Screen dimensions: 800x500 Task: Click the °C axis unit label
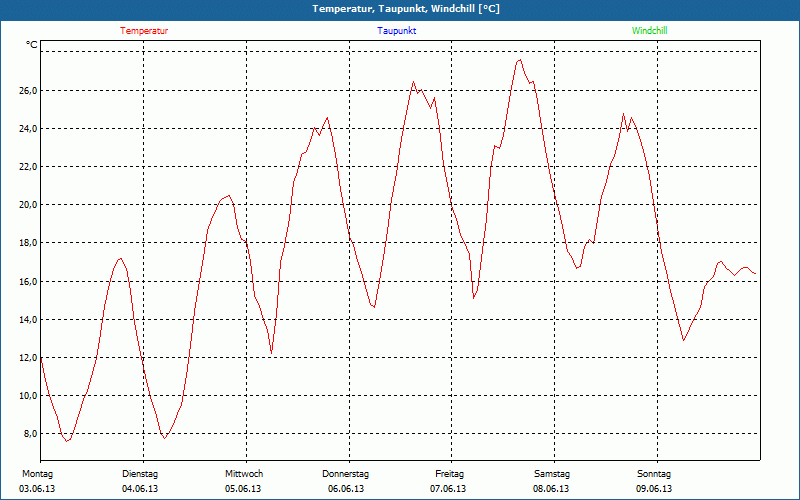coord(32,45)
